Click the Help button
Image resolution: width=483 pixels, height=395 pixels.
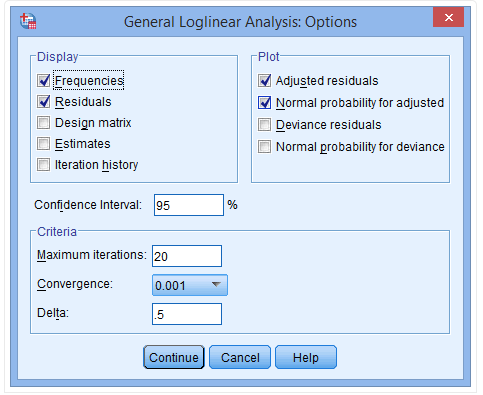(306, 357)
